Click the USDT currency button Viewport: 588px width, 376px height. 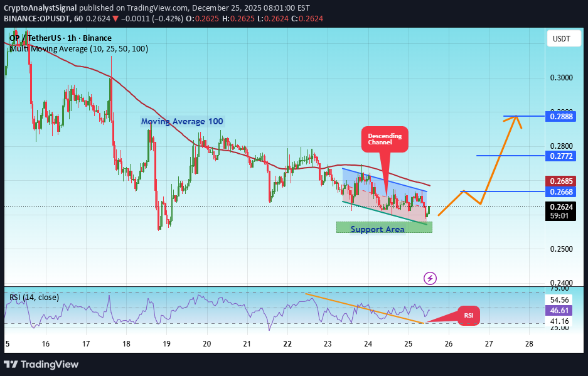563,38
